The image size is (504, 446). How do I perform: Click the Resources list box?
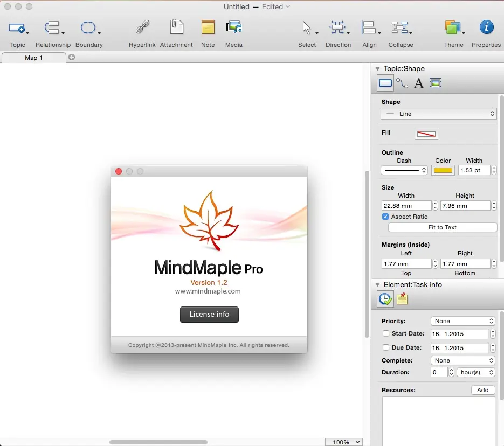[x=438, y=421]
